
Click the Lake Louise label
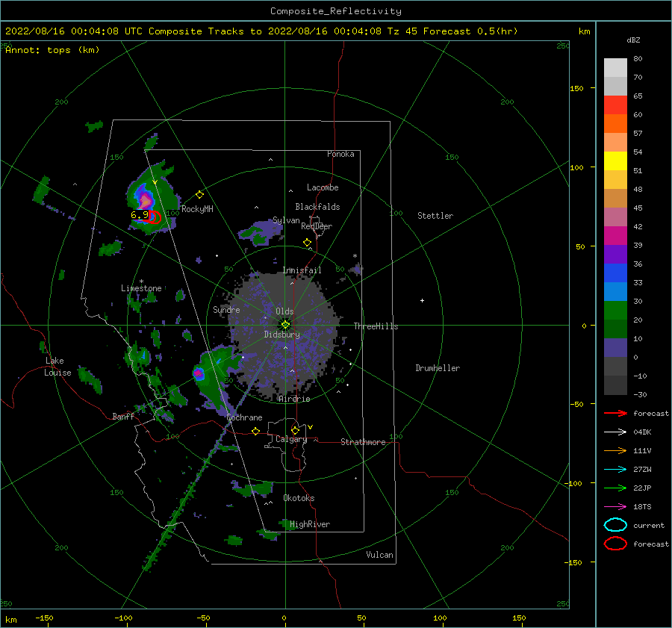pyautogui.click(x=57, y=367)
